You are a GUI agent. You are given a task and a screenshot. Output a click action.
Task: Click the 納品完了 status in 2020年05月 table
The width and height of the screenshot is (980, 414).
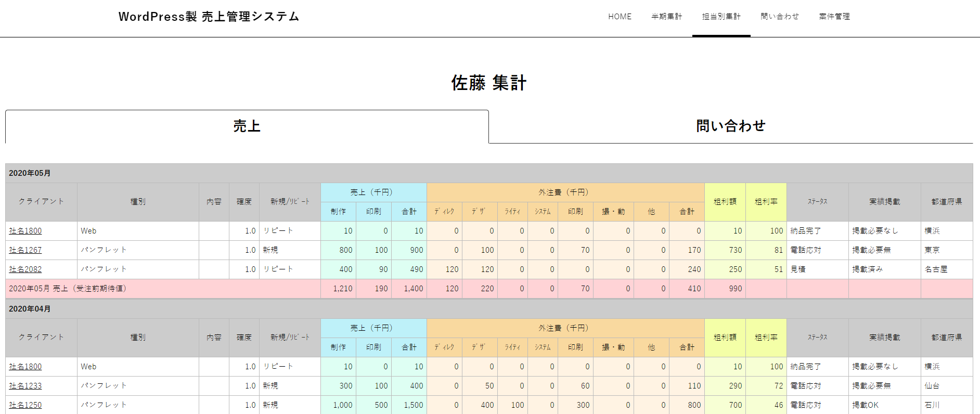(x=805, y=231)
